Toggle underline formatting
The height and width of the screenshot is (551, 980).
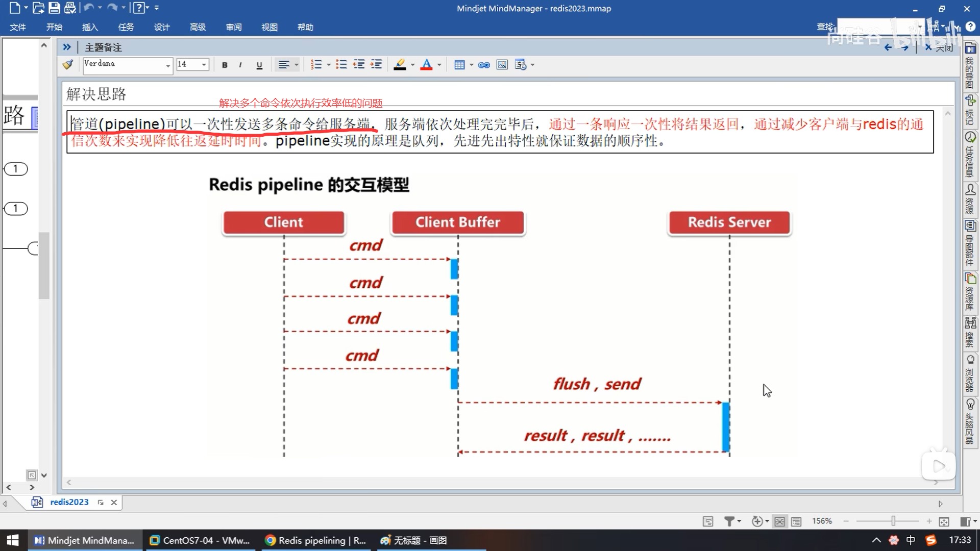tap(259, 65)
